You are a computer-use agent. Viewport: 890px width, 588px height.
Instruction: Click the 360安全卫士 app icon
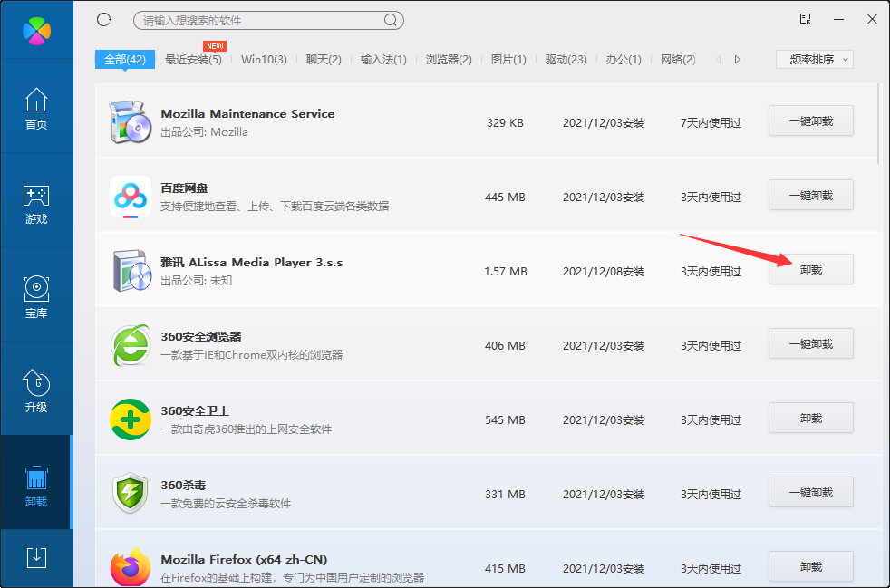130,419
